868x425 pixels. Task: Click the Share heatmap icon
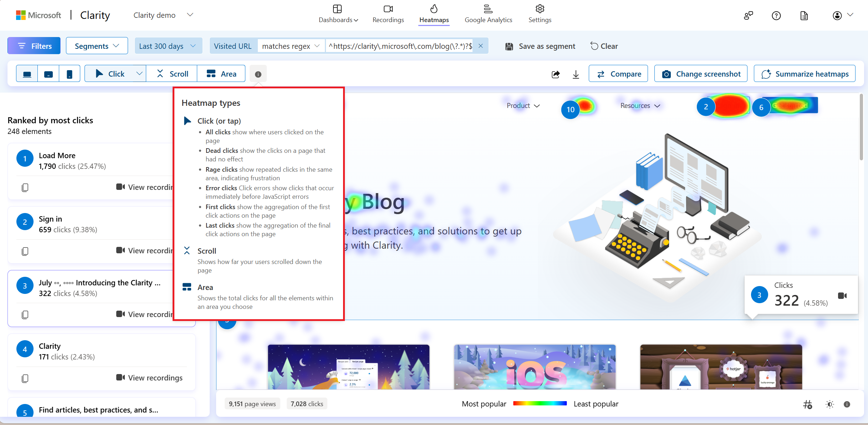tap(555, 73)
